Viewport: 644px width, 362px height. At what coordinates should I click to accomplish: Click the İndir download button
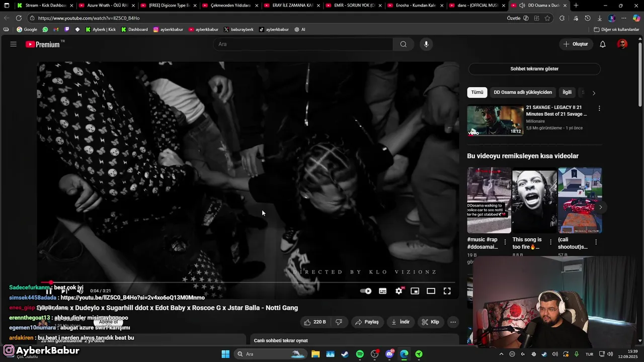pos(400,322)
